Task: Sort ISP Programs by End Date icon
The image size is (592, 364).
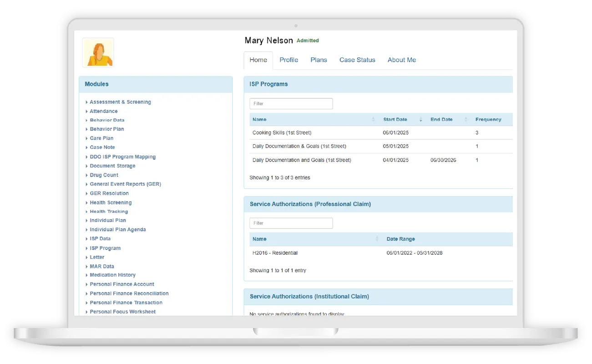Action: [x=466, y=120]
